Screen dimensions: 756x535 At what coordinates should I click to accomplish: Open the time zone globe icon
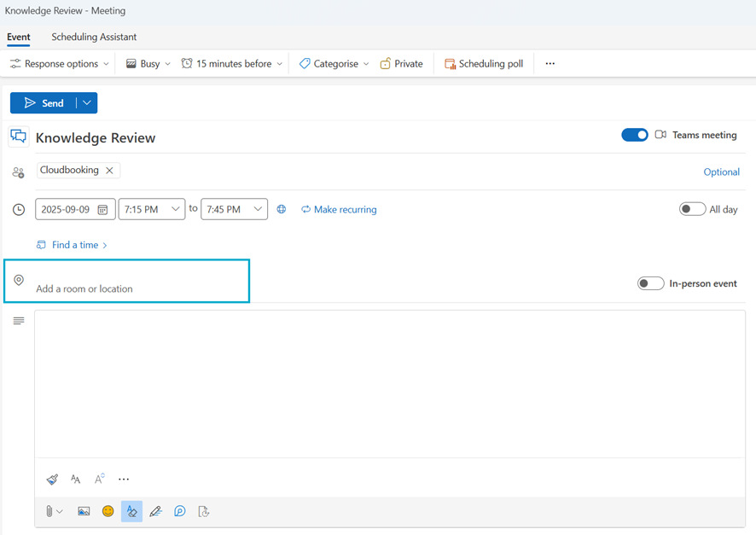pos(282,209)
